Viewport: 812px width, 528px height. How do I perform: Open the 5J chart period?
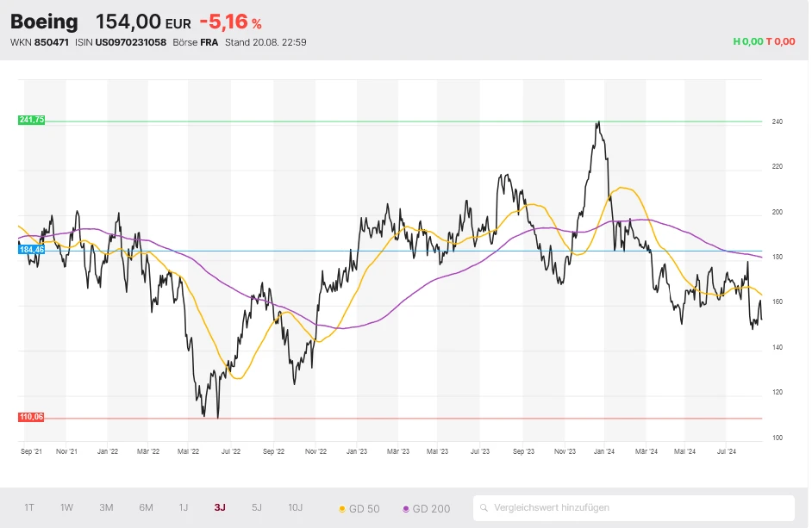pyautogui.click(x=256, y=508)
